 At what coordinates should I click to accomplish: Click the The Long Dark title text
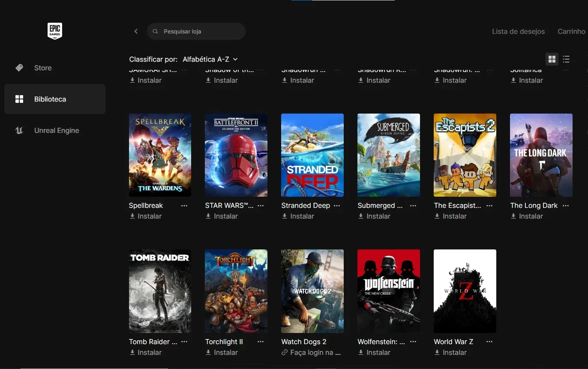click(534, 206)
